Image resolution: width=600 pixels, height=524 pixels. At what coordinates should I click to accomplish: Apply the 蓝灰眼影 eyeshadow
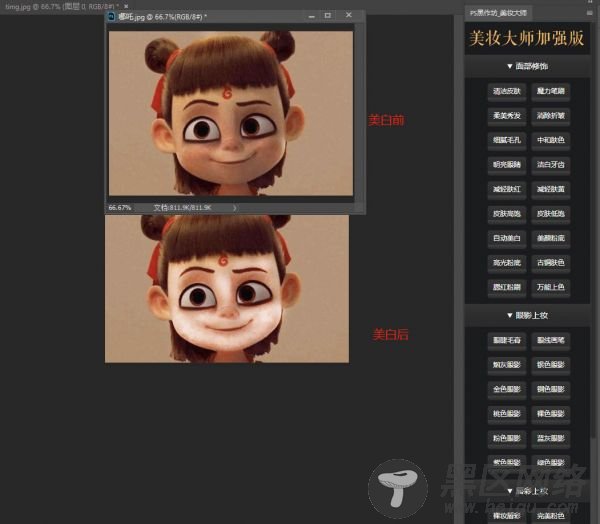[x=551, y=438]
